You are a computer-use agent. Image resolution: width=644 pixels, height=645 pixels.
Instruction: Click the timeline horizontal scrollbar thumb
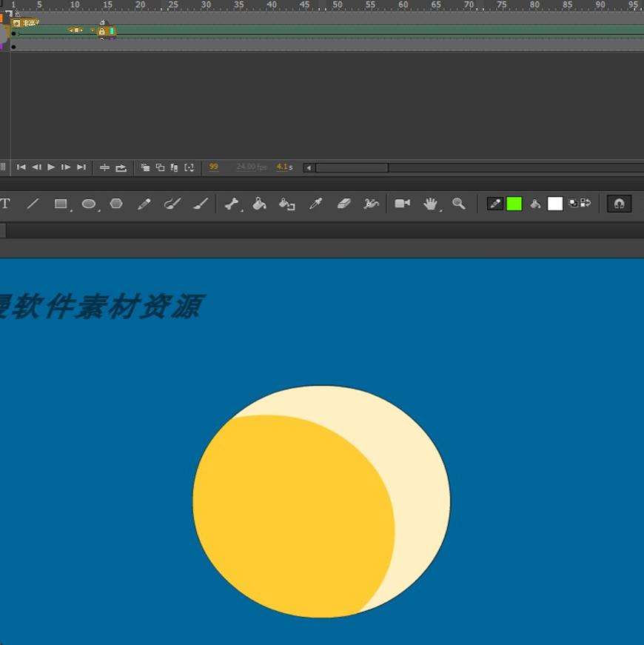352,168
